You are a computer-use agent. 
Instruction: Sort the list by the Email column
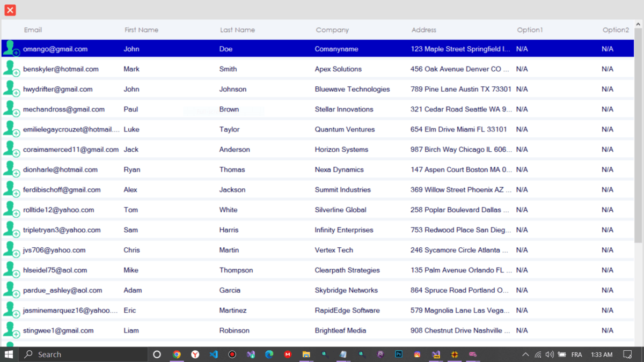tap(33, 29)
